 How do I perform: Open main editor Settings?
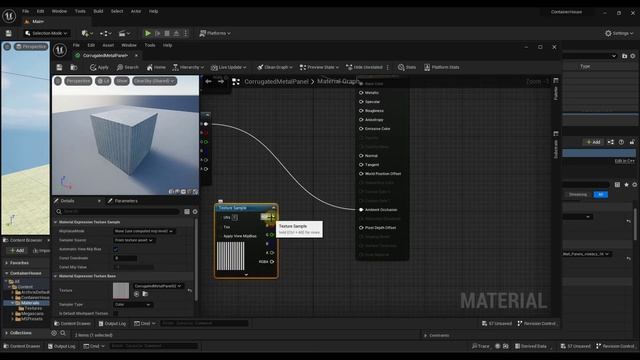tap(619, 33)
